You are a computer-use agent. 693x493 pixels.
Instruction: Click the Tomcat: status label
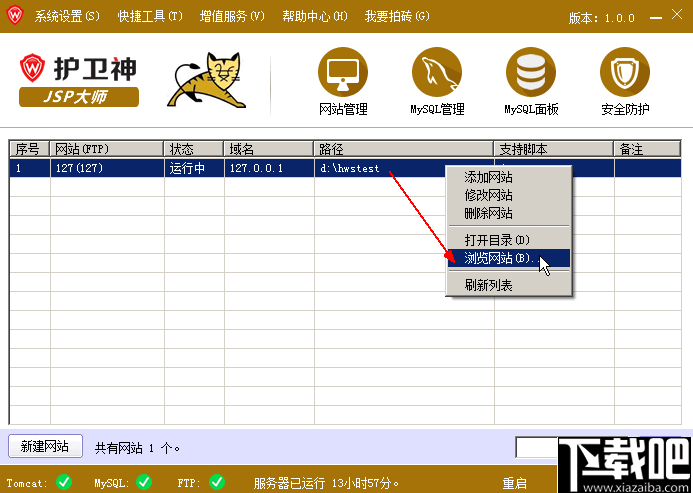point(27,483)
